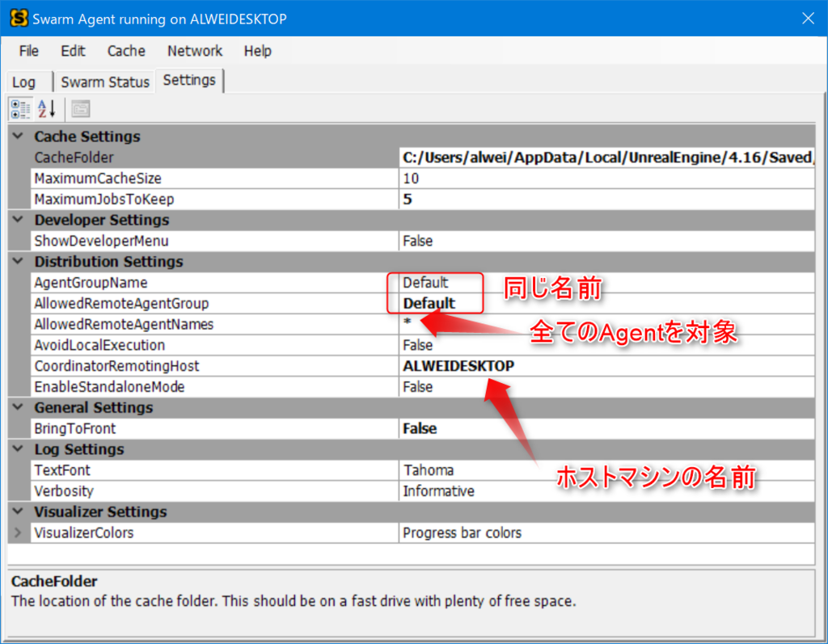Image resolution: width=828 pixels, height=644 pixels.
Task: Open the File menu
Action: coord(29,51)
